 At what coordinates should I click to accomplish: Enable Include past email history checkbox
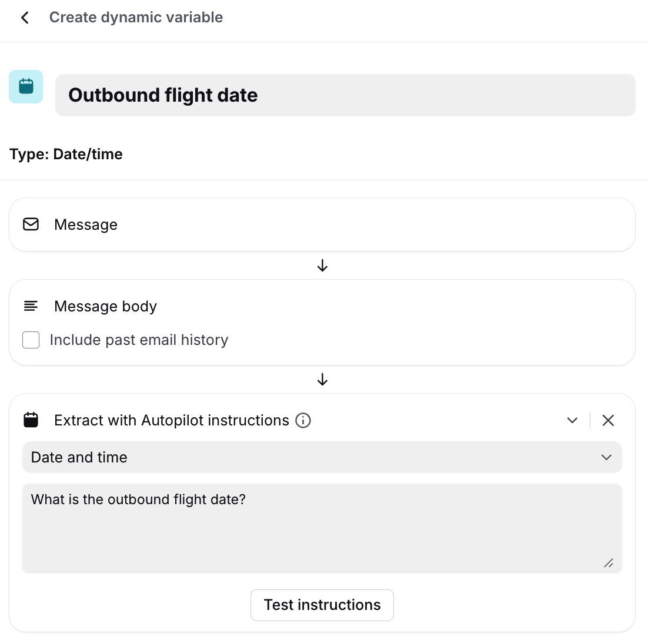click(x=31, y=340)
